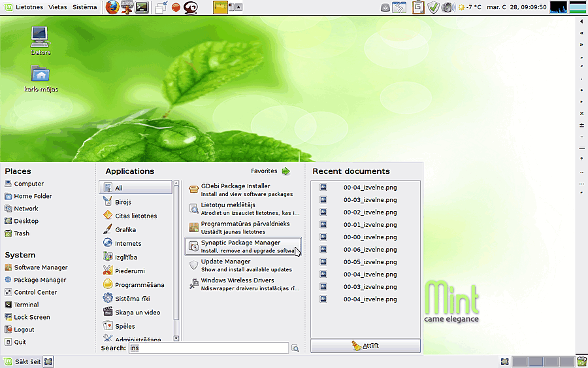Launch Programmatūras pārvaldnieks
588x368 pixels.
tap(243, 227)
